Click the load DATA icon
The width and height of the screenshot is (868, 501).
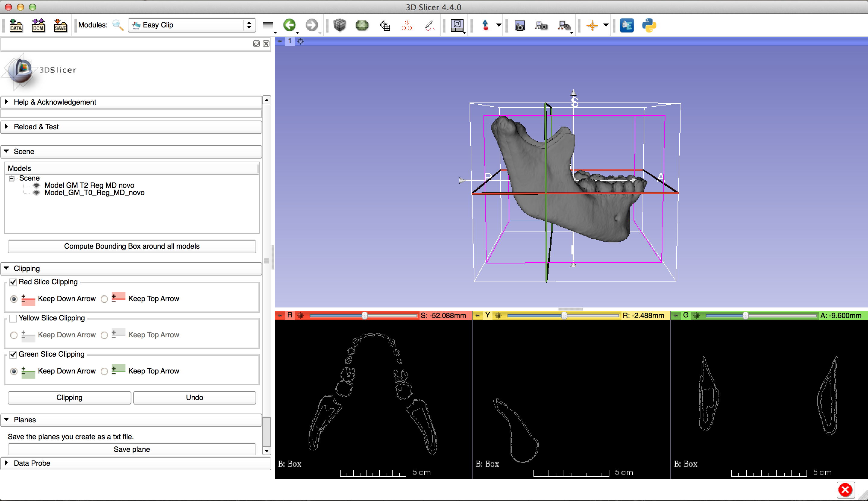coord(16,25)
